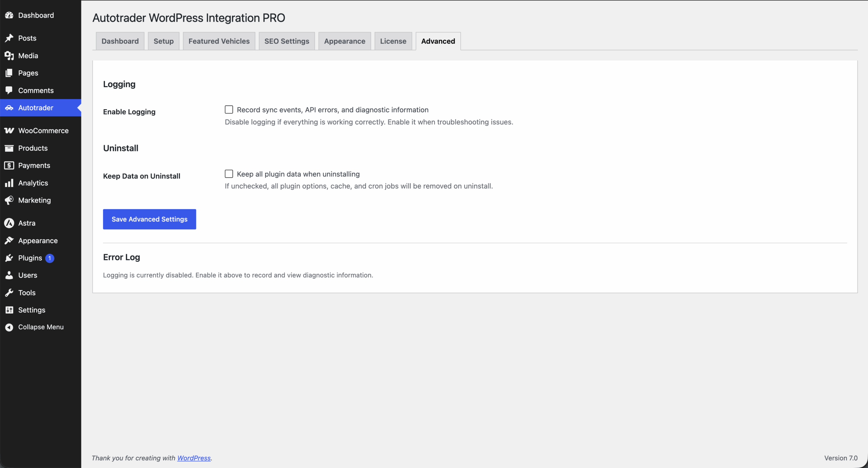Open the WooCommerce menu
868x468 pixels.
point(41,131)
